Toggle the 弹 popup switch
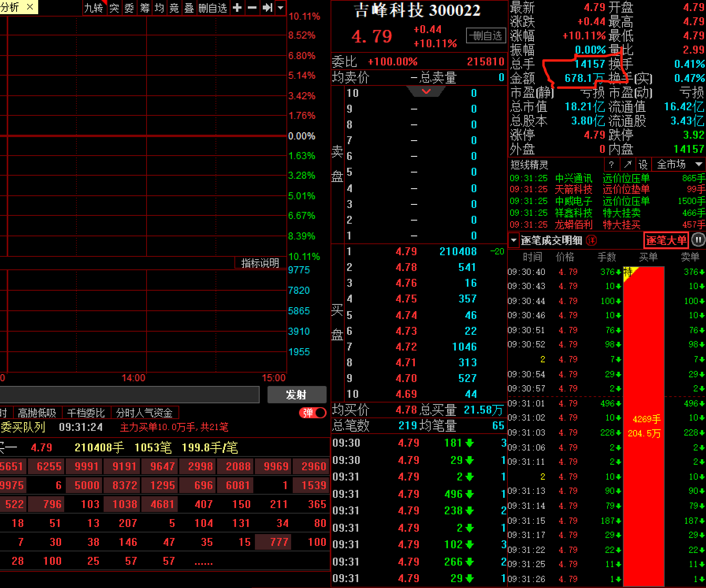 pyautogui.click(x=313, y=413)
